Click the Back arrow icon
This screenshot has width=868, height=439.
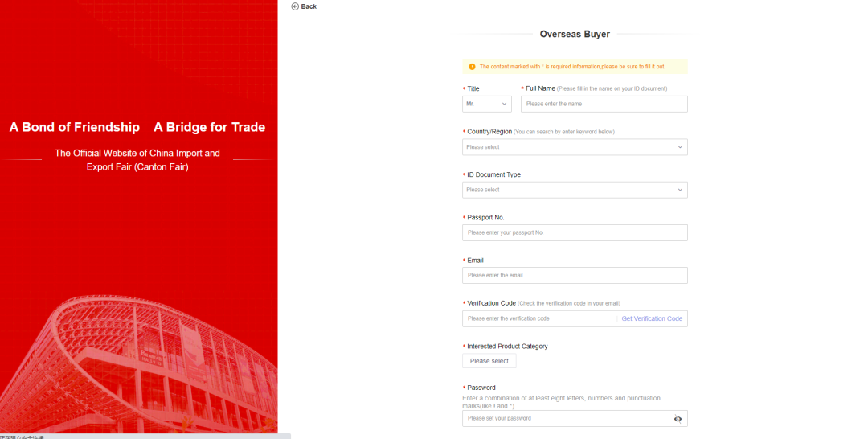coord(295,6)
